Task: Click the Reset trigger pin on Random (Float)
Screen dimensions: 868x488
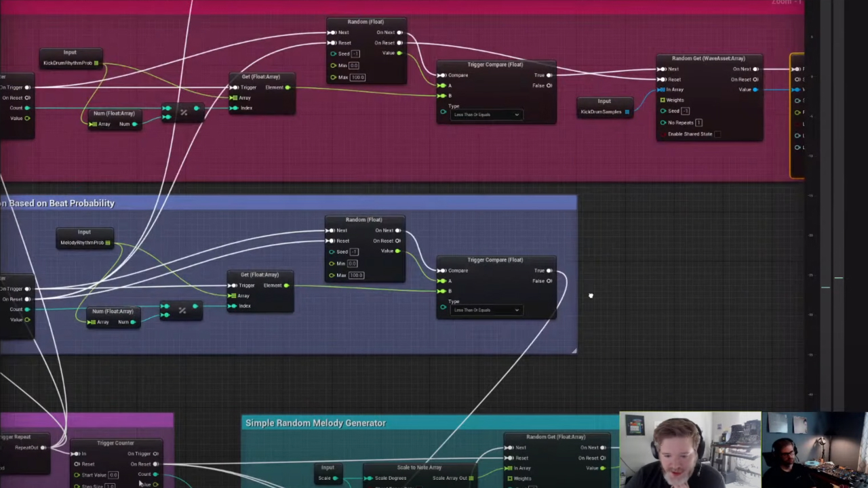Action: tap(332, 43)
